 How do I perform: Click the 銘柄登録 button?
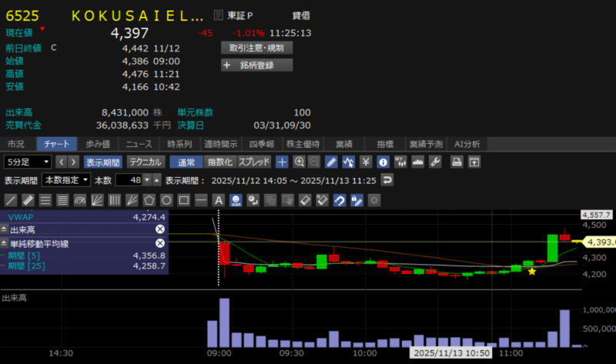pyautogui.click(x=256, y=65)
